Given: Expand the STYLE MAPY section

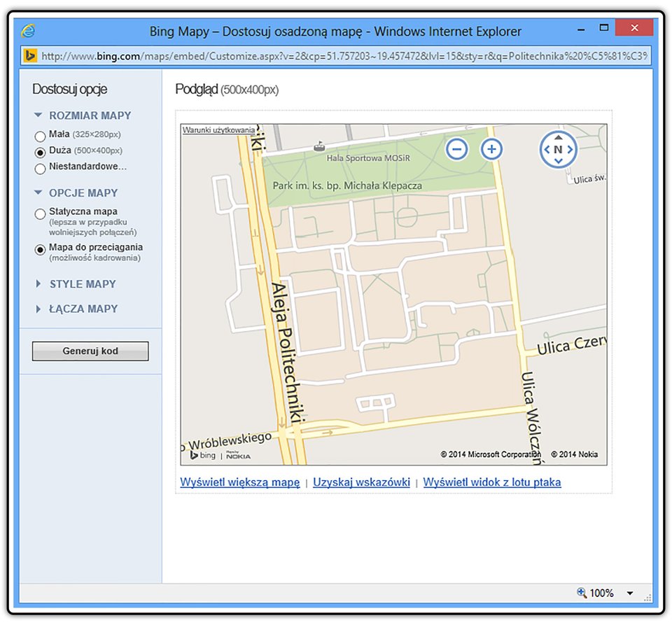Looking at the screenshot, I should coord(38,283).
